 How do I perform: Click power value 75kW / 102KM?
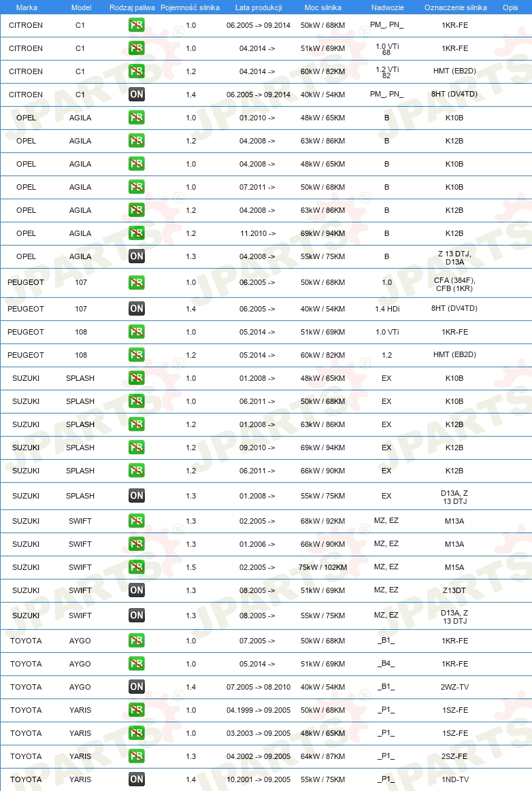point(323,567)
